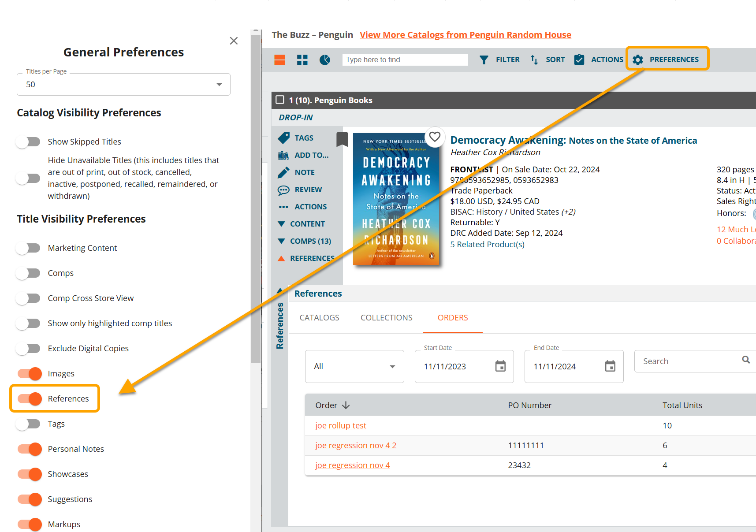Toggle the Show Skipped Titles switch
The width and height of the screenshot is (756, 532).
[x=28, y=142]
